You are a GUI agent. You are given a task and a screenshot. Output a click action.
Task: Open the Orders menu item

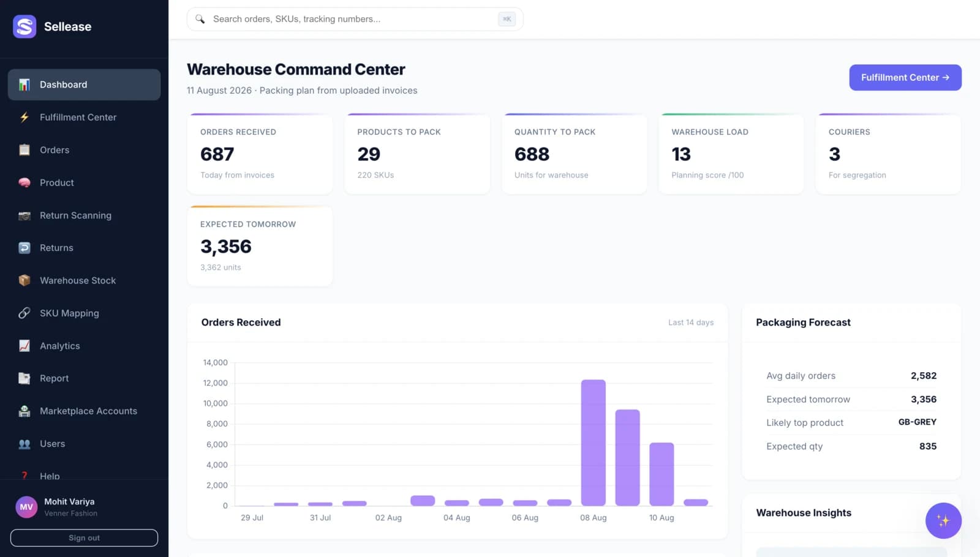(x=84, y=150)
